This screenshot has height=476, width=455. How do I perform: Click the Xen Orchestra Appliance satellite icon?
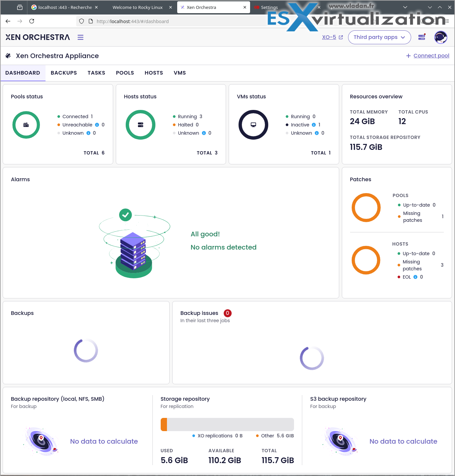click(x=8, y=56)
